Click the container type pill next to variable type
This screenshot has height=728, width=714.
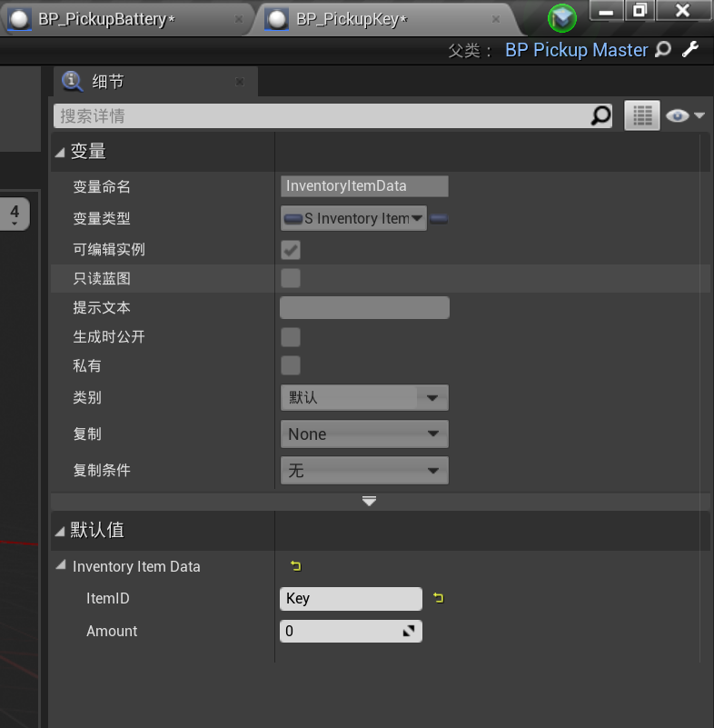(439, 219)
